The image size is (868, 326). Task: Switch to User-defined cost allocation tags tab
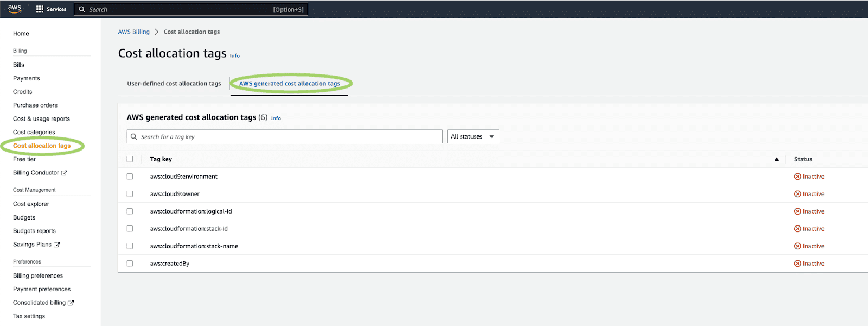coord(174,84)
